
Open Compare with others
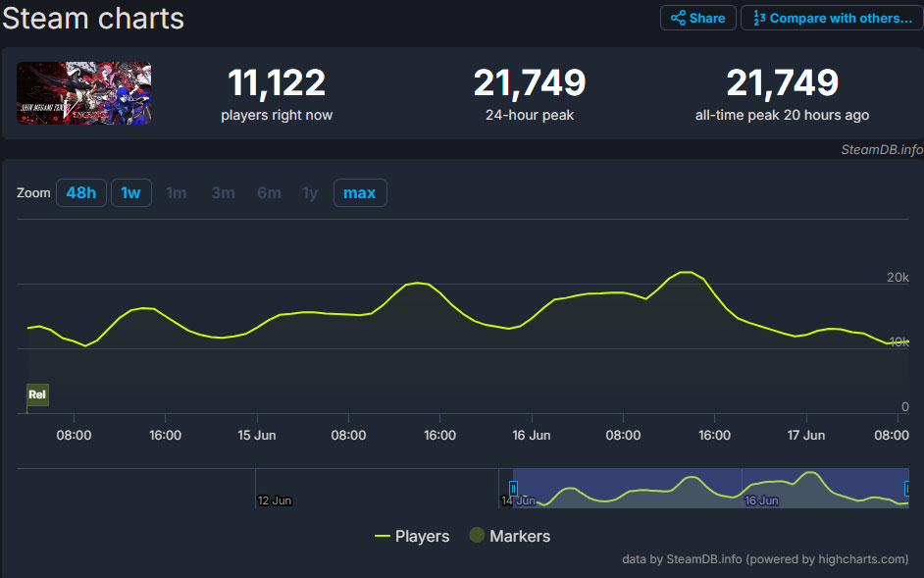(x=829, y=18)
